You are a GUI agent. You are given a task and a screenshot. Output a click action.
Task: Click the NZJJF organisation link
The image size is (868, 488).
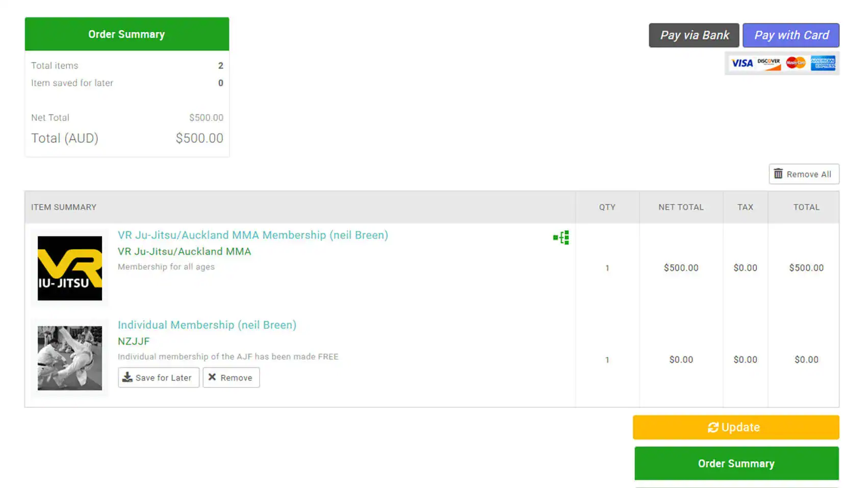(x=134, y=341)
